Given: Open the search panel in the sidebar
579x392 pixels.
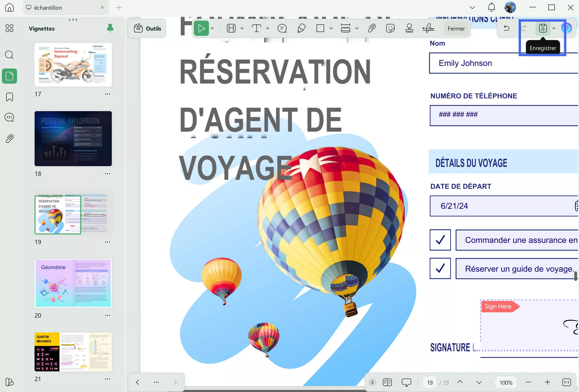Looking at the screenshot, I should [9, 55].
